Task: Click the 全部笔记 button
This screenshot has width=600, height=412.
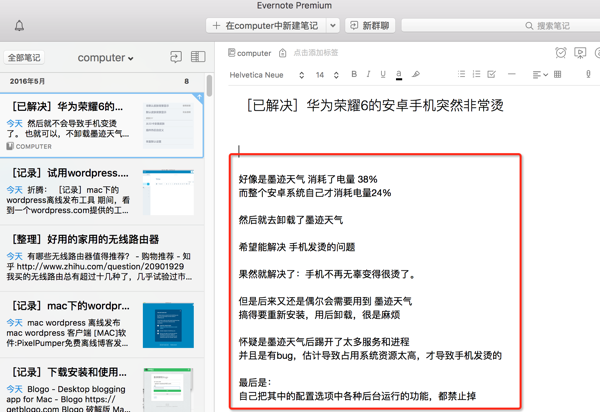Action: coord(24,58)
